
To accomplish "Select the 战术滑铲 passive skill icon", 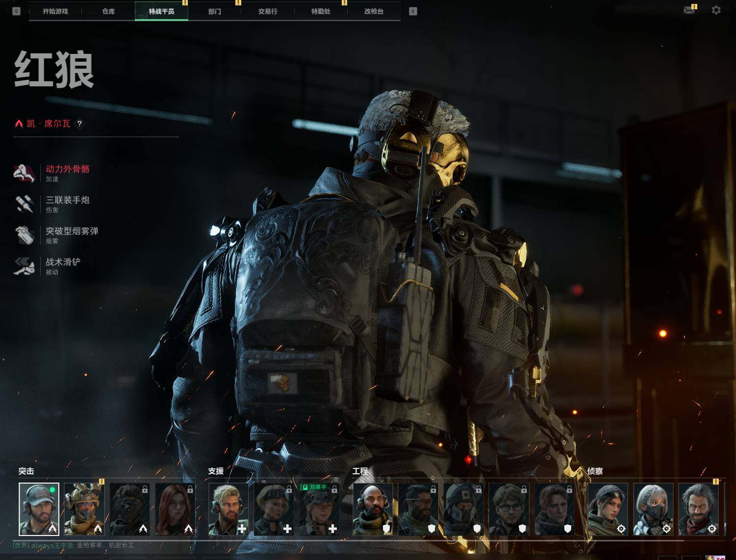I will 24,266.
